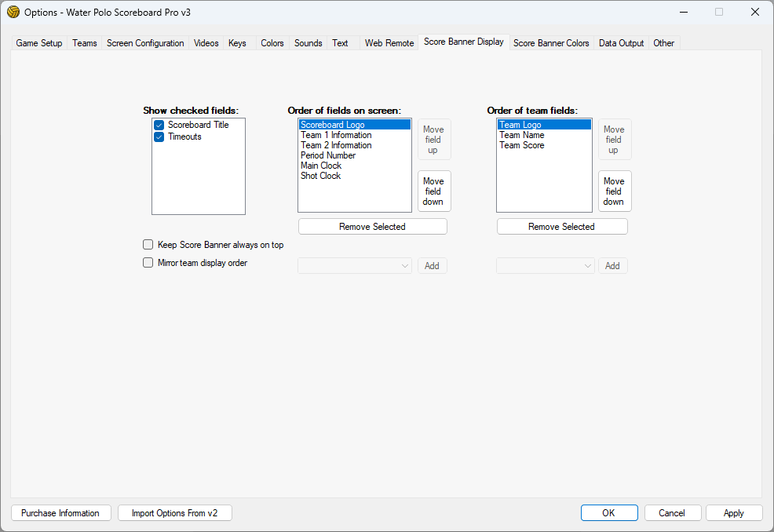Remove selected field from screen order list
Viewport: 774px width, 532px height.
point(372,227)
